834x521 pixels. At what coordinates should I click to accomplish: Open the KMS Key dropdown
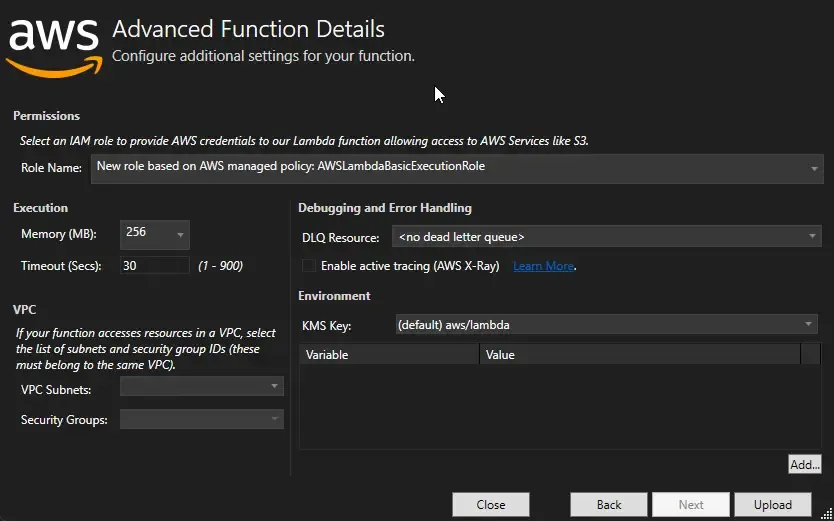(606, 324)
